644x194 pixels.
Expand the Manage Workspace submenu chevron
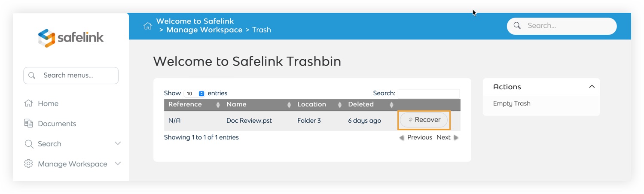(118, 164)
